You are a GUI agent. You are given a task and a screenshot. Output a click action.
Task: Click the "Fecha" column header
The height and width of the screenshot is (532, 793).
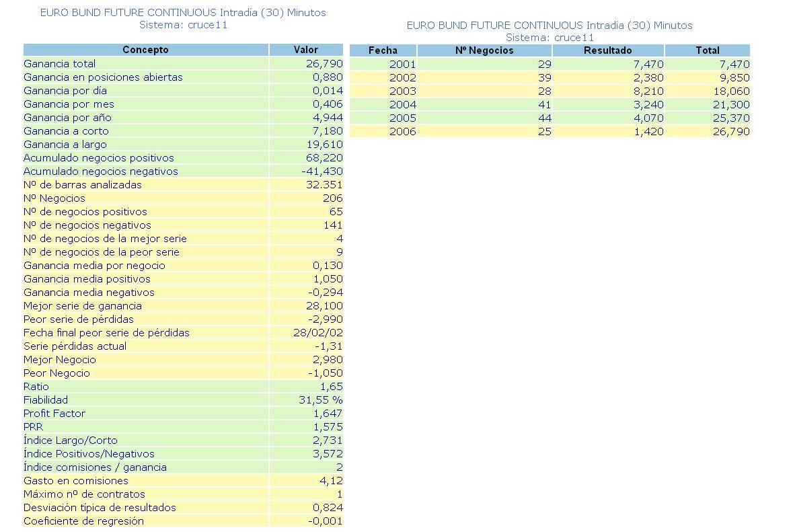383,50
